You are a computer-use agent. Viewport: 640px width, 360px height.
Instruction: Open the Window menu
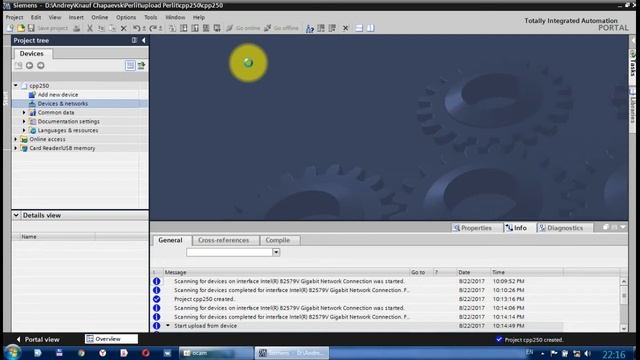(x=175, y=18)
